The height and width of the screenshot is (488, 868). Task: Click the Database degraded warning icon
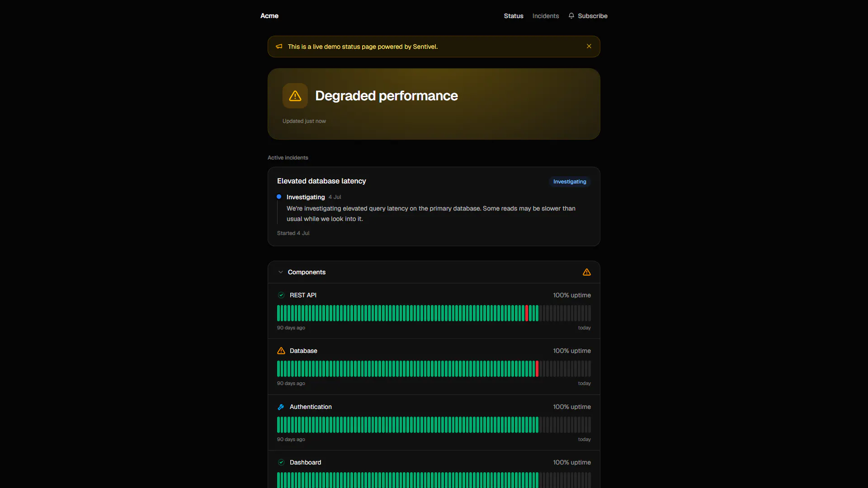281,351
